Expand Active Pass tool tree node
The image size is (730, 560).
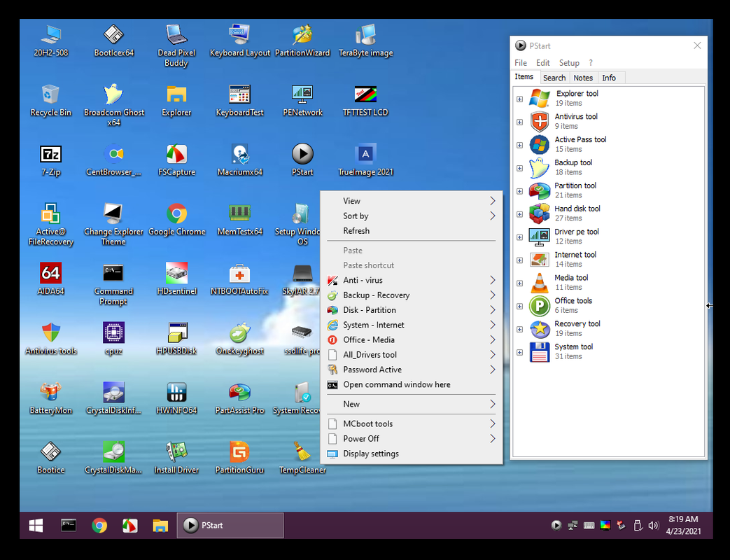point(519,145)
